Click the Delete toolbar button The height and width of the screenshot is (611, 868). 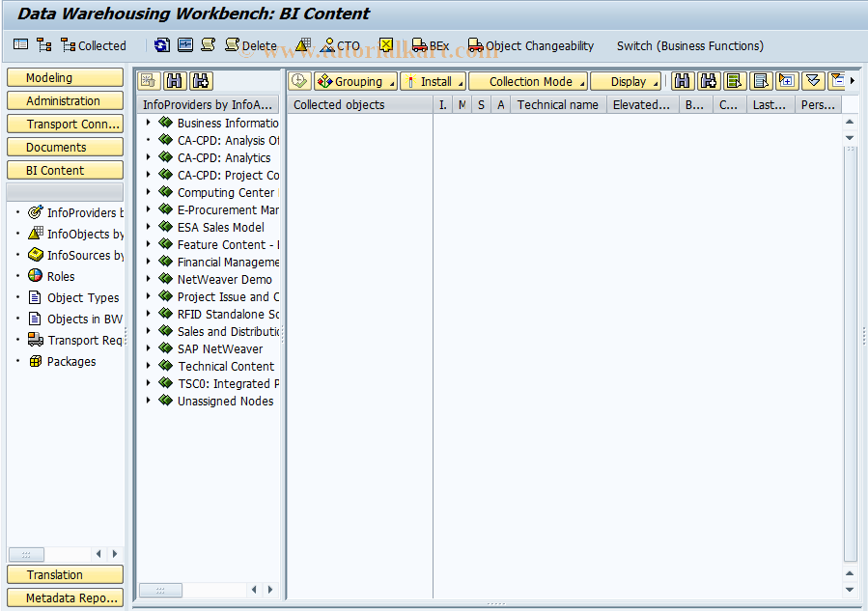click(251, 45)
